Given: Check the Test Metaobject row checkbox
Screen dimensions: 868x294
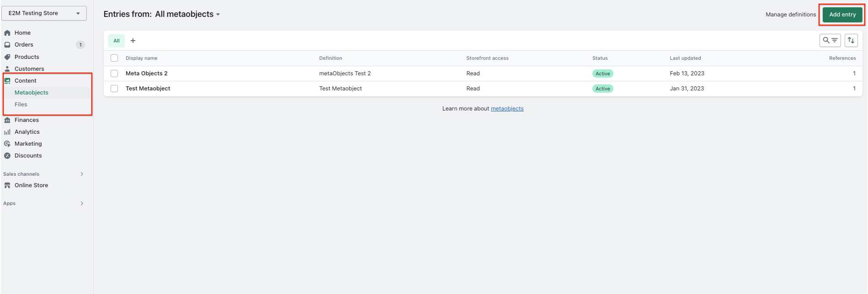Looking at the screenshot, I should [114, 89].
